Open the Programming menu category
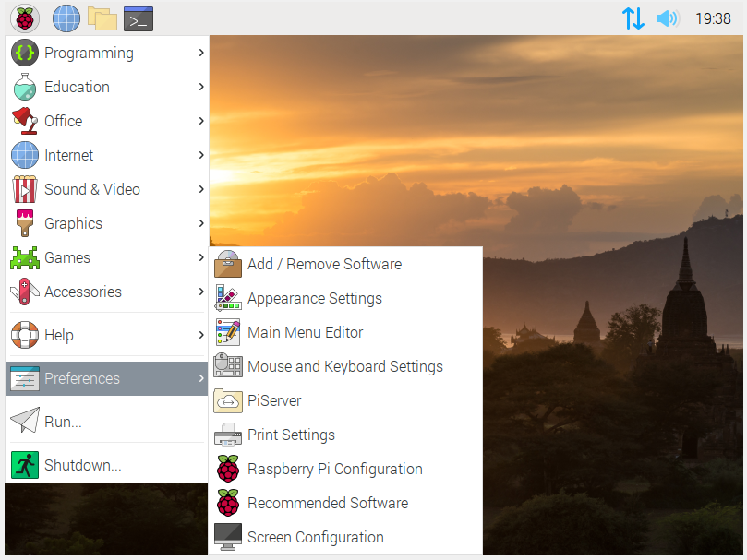747x560 pixels. 107,53
